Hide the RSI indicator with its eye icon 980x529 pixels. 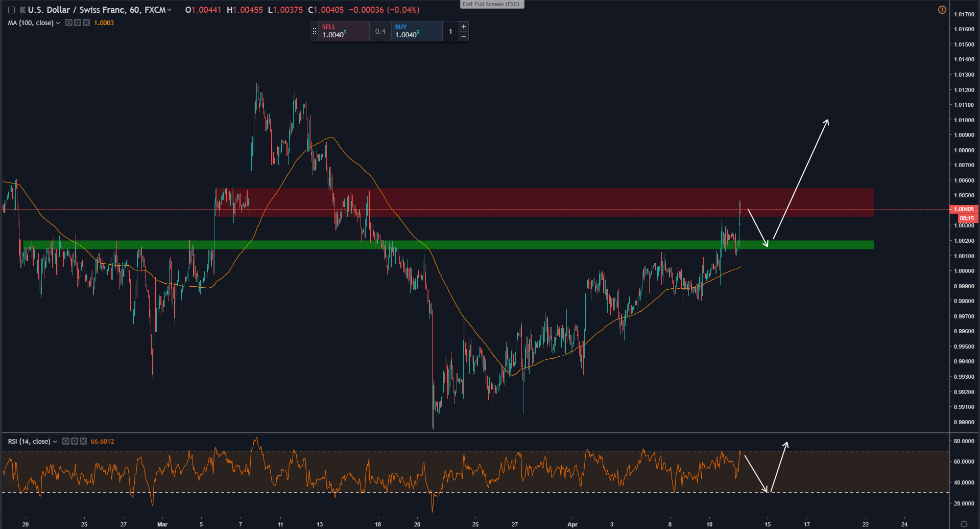click(x=66, y=441)
